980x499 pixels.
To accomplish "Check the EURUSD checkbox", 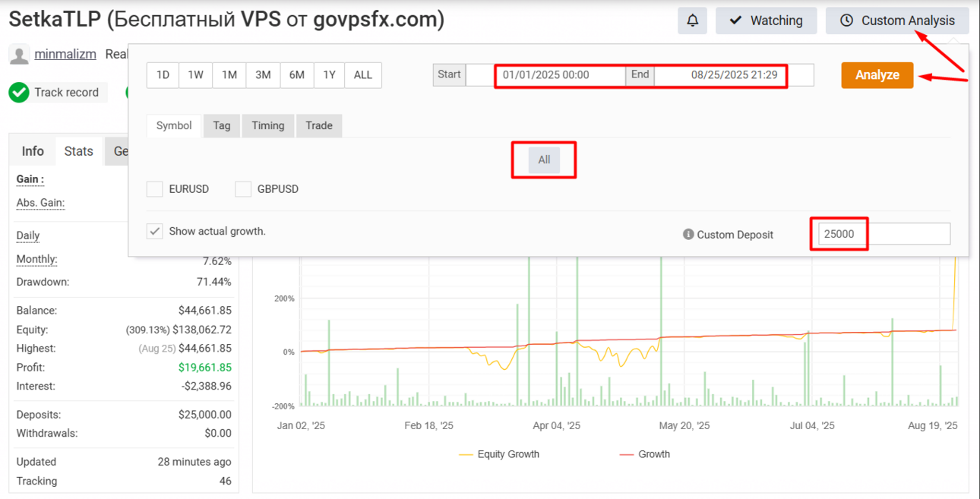I will [155, 189].
